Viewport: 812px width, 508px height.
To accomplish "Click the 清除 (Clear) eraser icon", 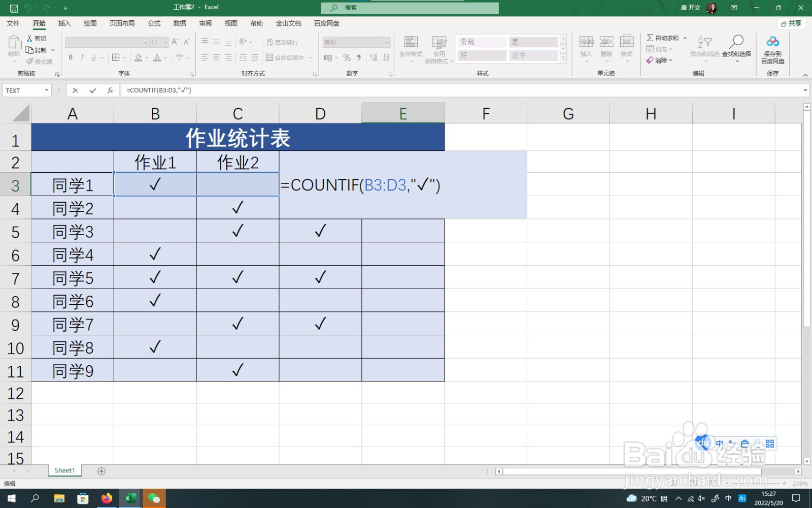I will [651, 60].
